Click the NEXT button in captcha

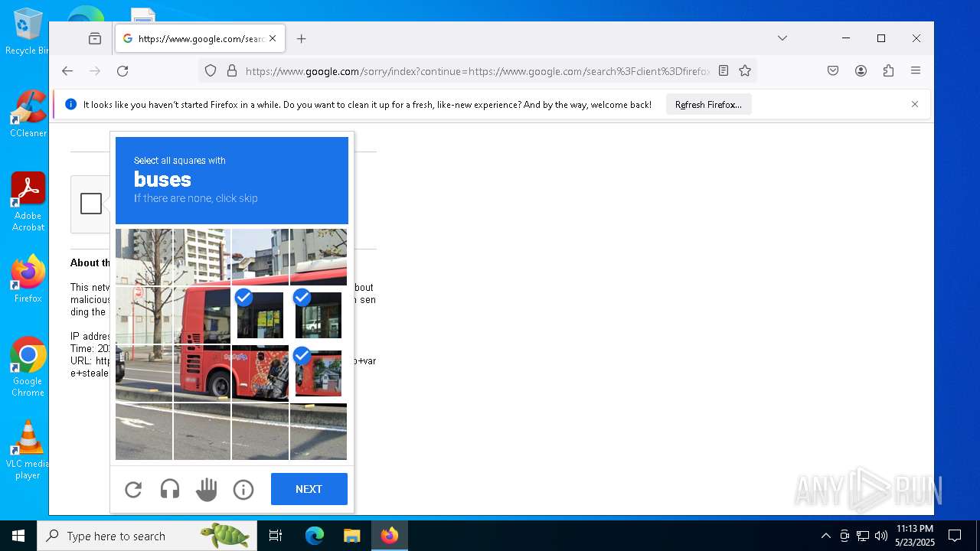pyautogui.click(x=309, y=489)
